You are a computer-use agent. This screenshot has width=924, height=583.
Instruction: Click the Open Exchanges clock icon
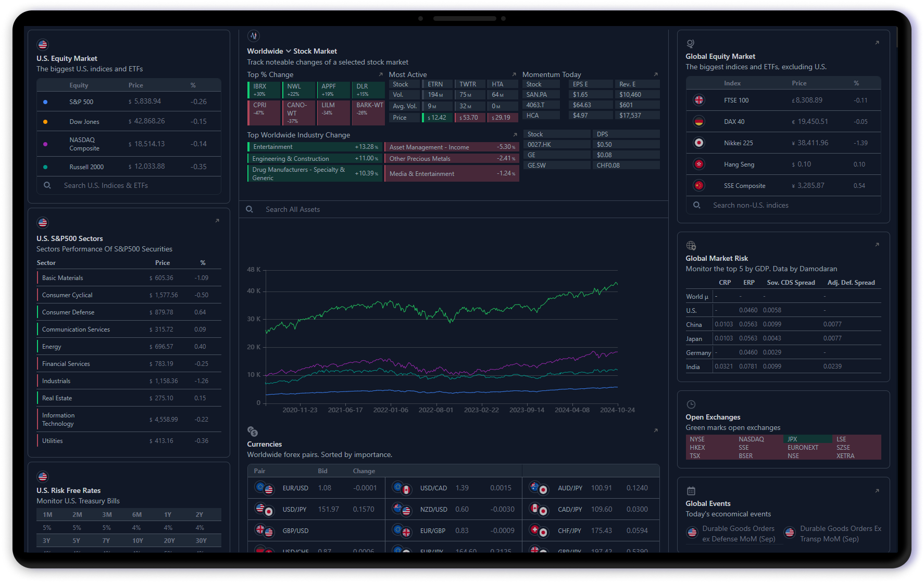691,404
